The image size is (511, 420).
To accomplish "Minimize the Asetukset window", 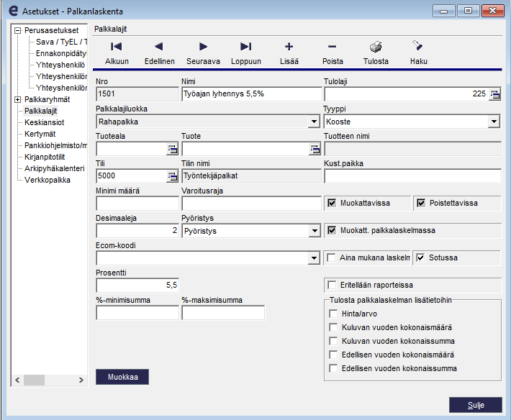I will point(444,11).
